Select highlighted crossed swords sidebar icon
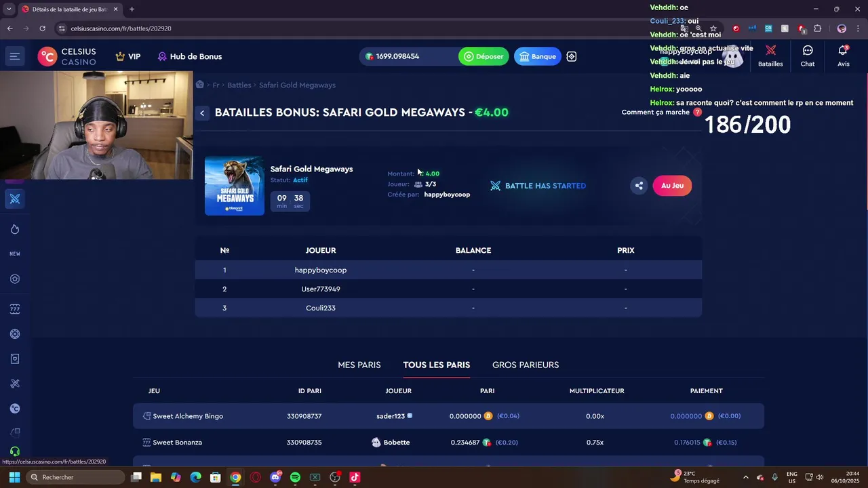The height and width of the screenshot is (488, 868). click(x=15, y=199)
